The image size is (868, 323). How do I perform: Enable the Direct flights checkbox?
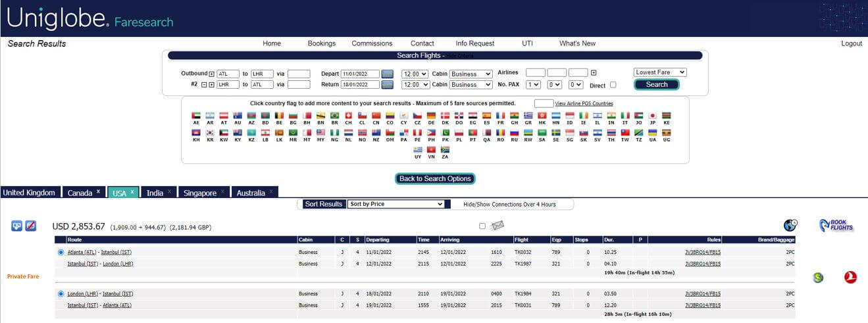tap(613, 85)
